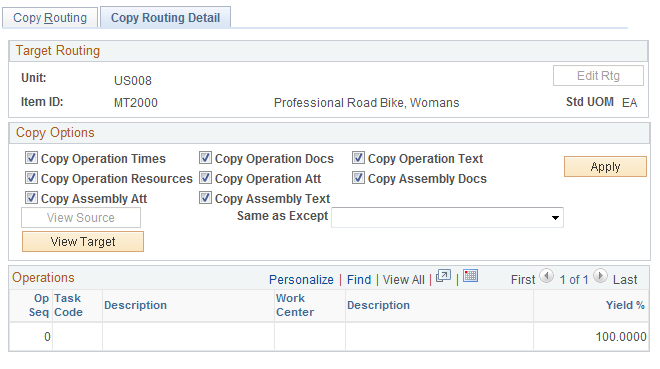The height and width of the screenshot is (369, 660).
Task: Toggle Copy Operation Text checkbox
Action: [x=358, y=158]
